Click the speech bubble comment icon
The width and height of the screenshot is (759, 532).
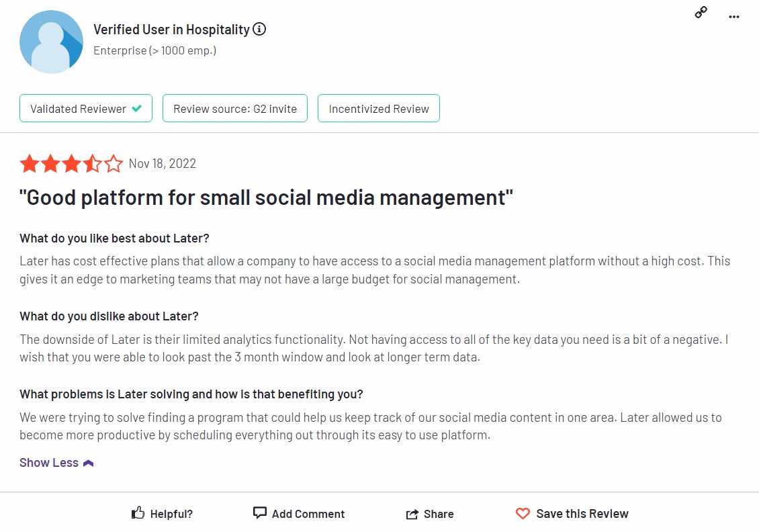coord(260,513)
